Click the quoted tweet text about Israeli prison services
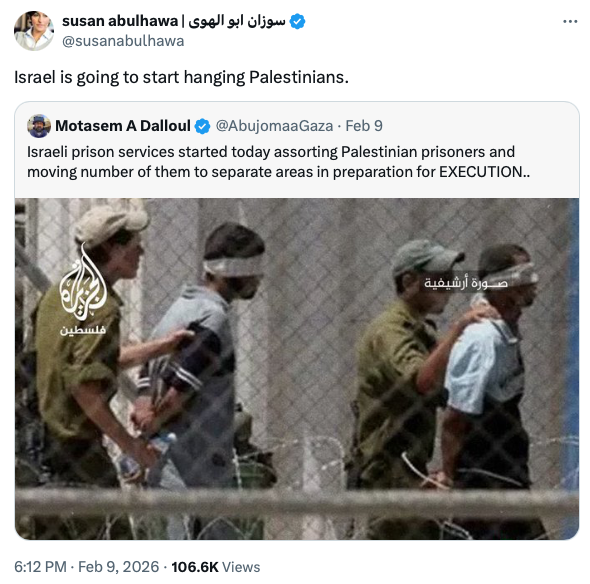Viewport: 590px width, 584px height. (278, 162)
